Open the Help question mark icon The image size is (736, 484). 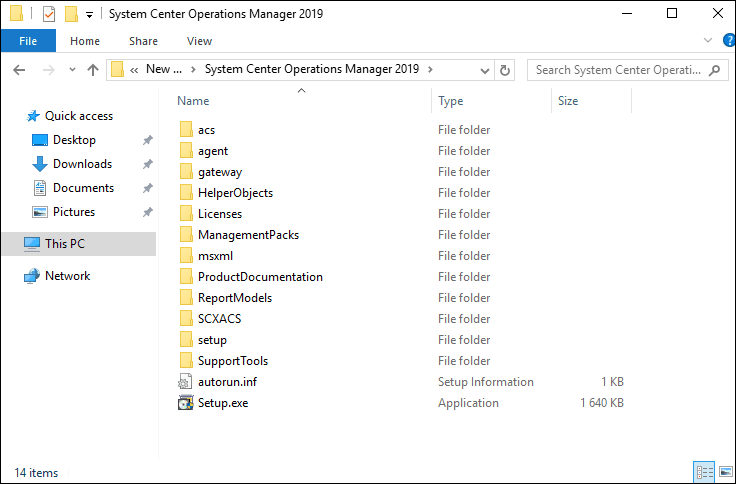click(x=729, y=40)
